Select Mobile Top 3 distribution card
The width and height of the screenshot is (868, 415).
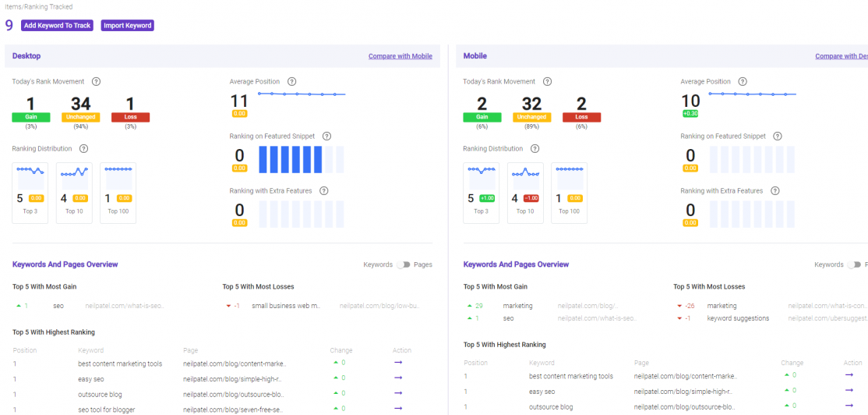pyautogui.click(x=481, y=193)
